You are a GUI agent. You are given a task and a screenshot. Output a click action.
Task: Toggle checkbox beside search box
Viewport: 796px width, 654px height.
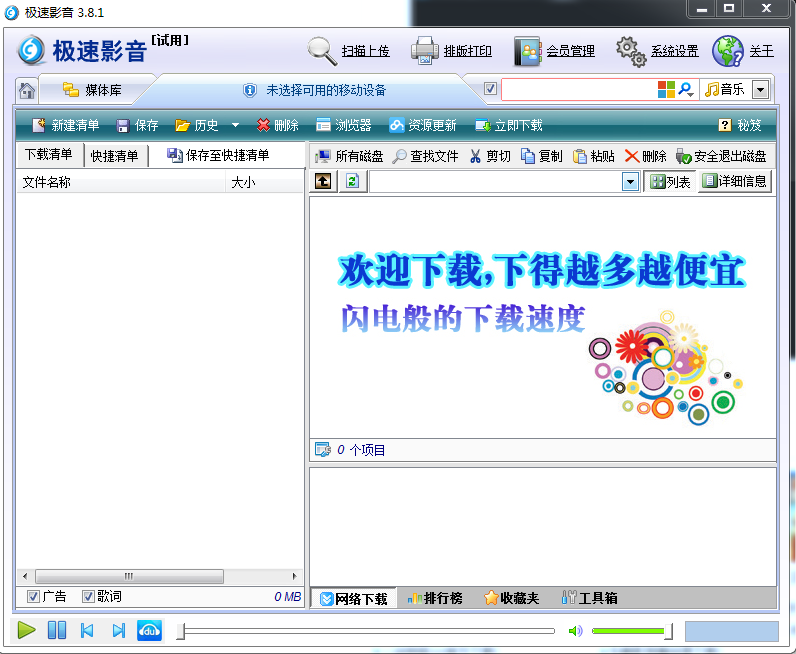point(490,89)
